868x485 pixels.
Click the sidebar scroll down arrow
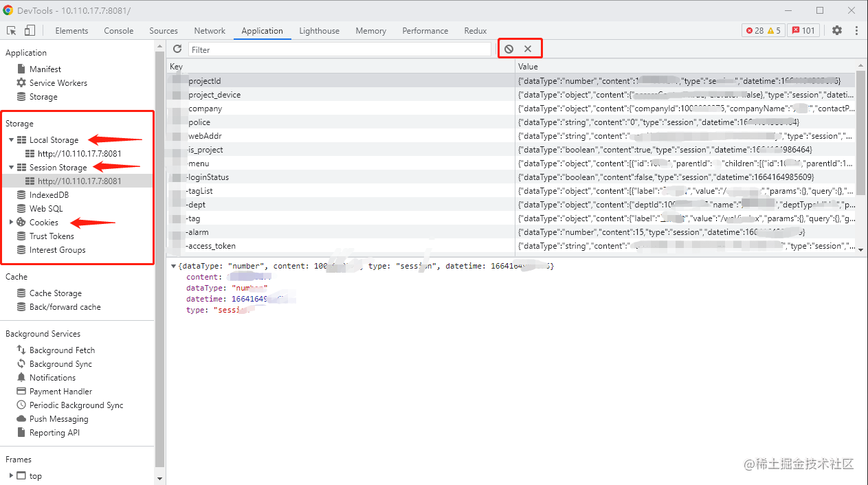point(160,478)
